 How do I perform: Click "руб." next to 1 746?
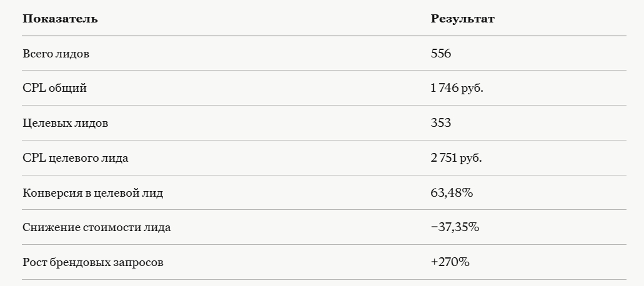tap(472, 89)
